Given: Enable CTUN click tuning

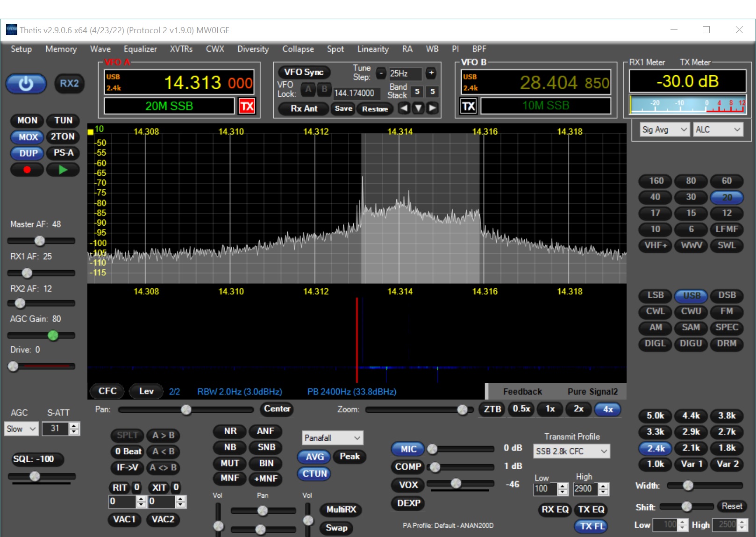Looking at the screenshot, I should point(314,473).
